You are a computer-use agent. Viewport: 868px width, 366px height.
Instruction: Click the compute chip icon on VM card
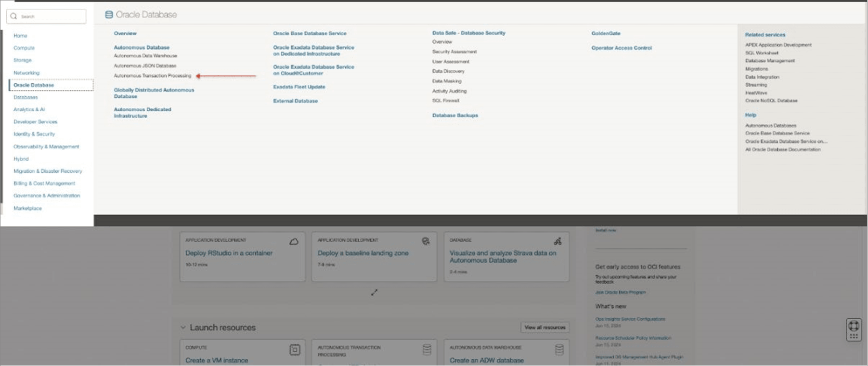(295, 350)
